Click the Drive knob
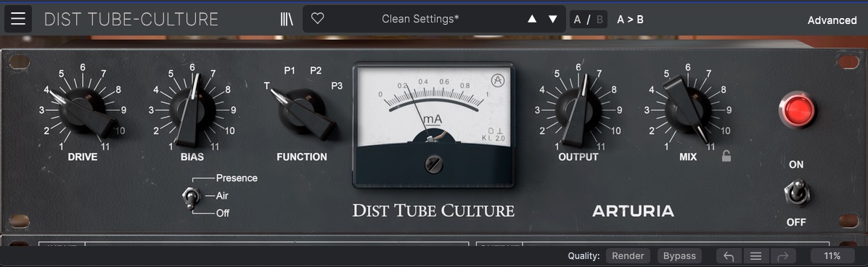This screenshot has width=868, height=267. tap(83, 110)
